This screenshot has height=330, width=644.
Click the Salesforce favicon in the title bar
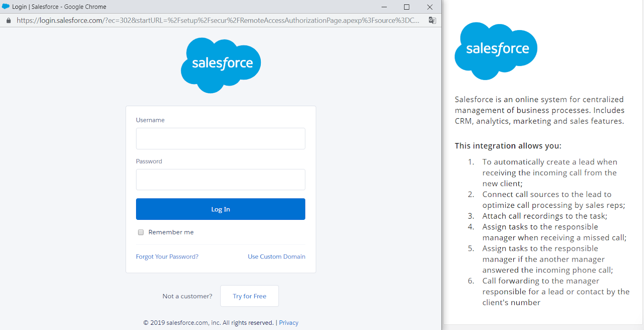click(x=6, y=6)
